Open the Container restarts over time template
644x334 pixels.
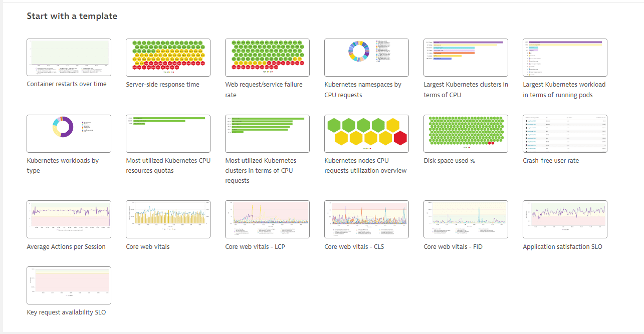[x=69, y=58]
